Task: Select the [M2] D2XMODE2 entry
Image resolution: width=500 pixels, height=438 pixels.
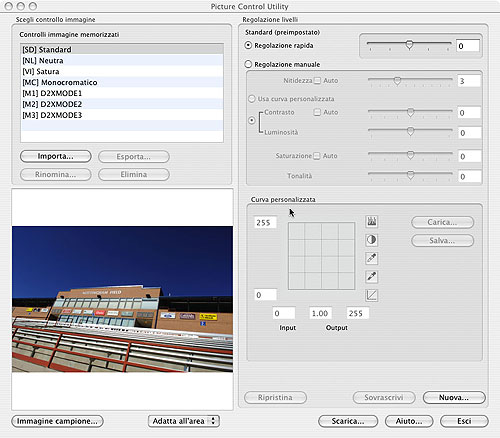Action: pos(122,104)
